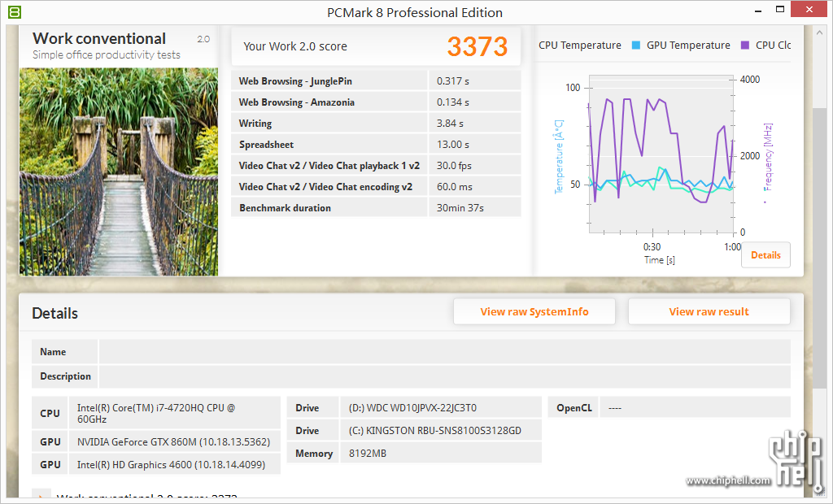Click the Intel HD Graphics 4600 entry
833x504 pixels.
(171, 465)
